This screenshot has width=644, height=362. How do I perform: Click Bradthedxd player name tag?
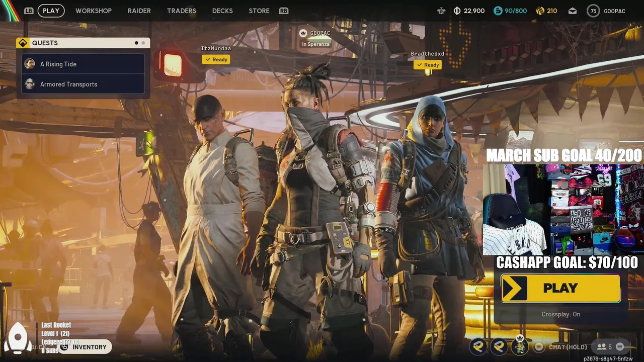coord(427,54)
